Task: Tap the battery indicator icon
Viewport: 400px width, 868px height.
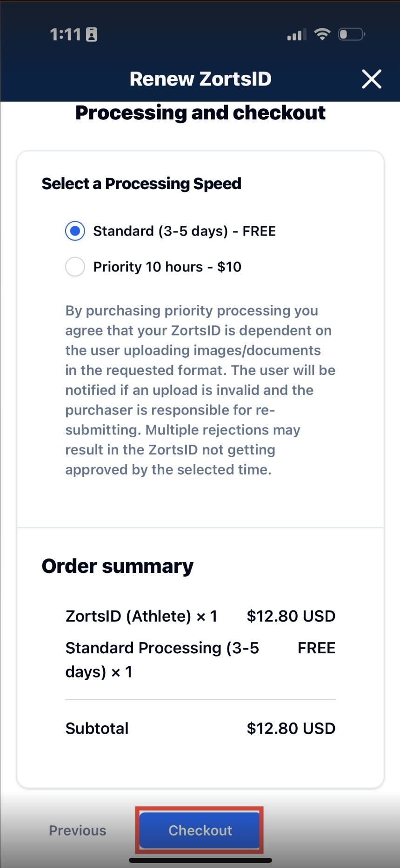Action: click(351, 34)
